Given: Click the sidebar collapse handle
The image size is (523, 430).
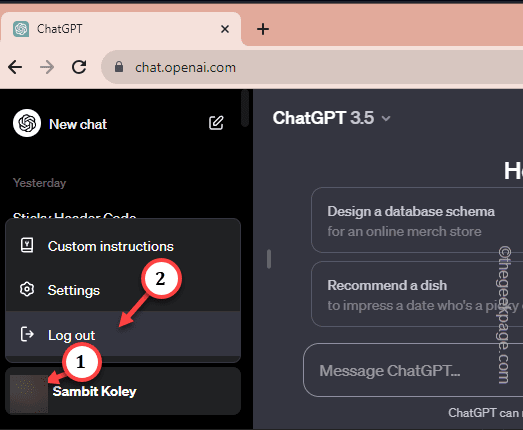Looking at the screenshot, I should [269, 259].
